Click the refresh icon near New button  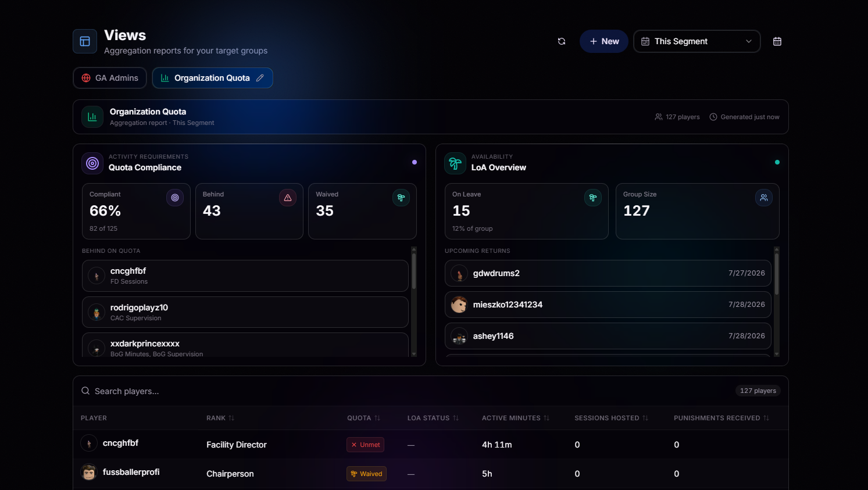(562, 41)
